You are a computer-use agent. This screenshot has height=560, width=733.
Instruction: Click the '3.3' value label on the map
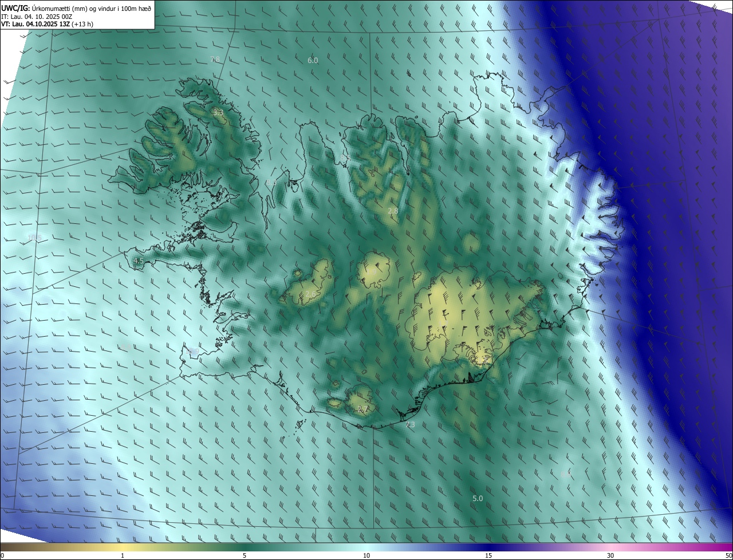point(218,113)
